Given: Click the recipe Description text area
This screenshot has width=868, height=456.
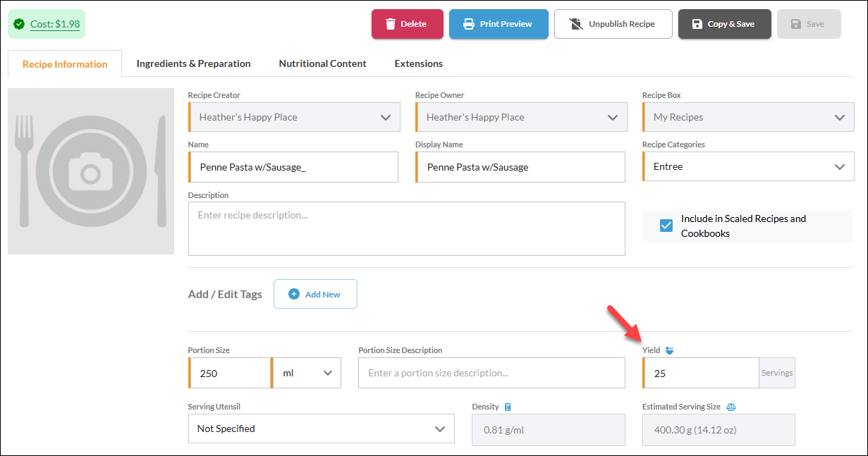Looking at the screenshot, I should coord(407,228).
